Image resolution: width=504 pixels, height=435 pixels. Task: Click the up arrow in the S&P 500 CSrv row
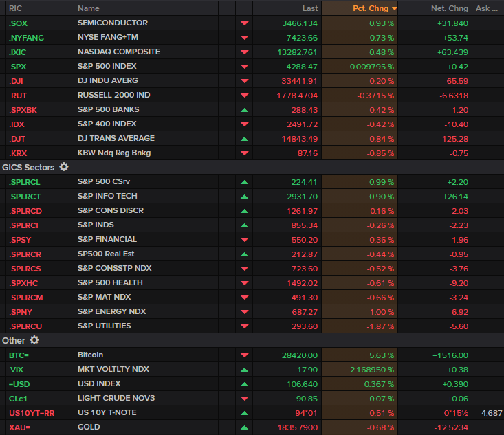coord(245,182)
